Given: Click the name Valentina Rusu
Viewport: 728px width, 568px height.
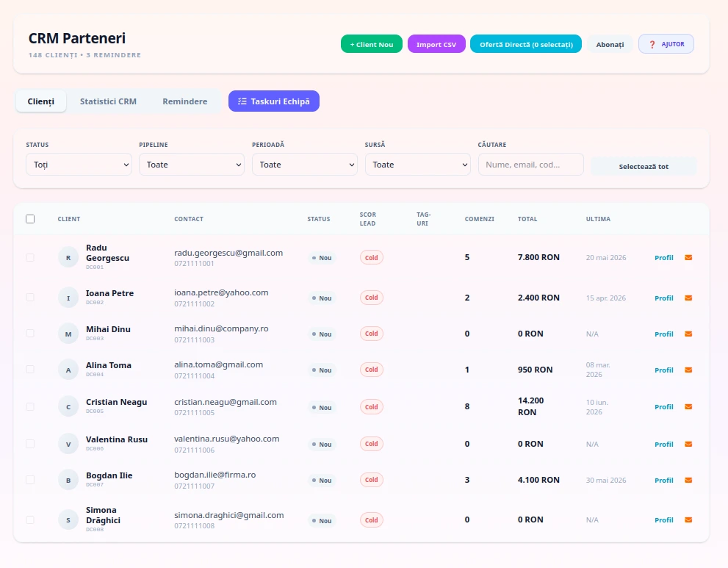Looking at the screenshot, I should click(117, 439).
